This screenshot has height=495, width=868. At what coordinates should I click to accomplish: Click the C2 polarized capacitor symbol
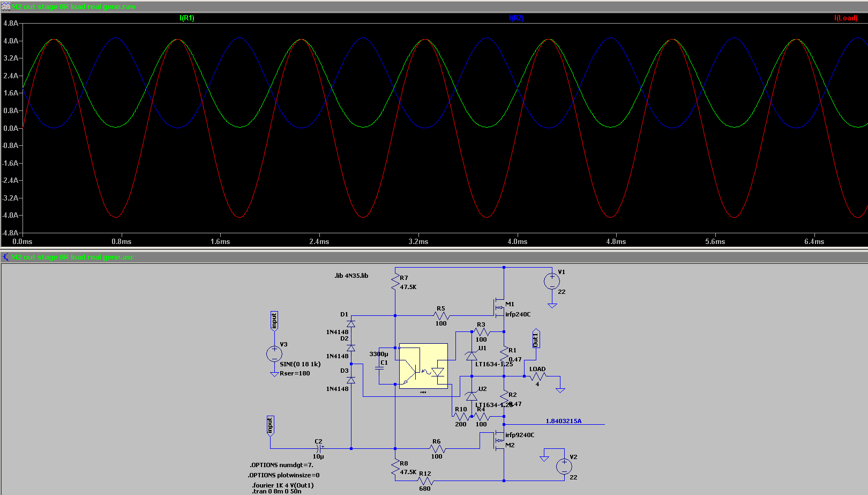[x=319, y=448]
